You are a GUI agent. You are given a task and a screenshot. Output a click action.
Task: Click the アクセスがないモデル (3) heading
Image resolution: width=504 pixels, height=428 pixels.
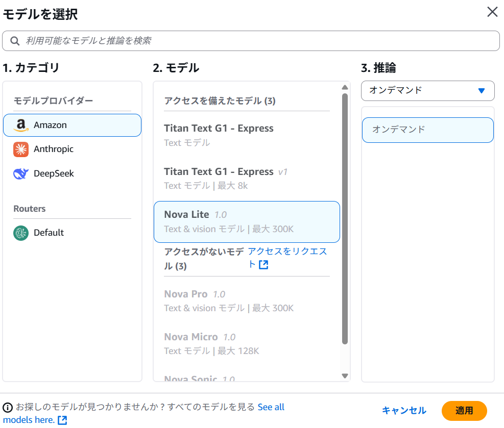pos(204,259)
